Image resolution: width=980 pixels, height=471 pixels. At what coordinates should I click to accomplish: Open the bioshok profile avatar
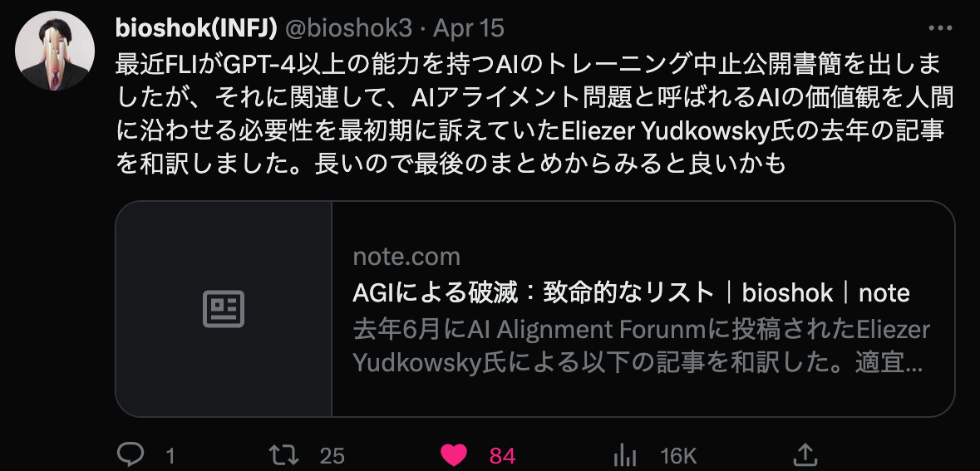(55, 51)
